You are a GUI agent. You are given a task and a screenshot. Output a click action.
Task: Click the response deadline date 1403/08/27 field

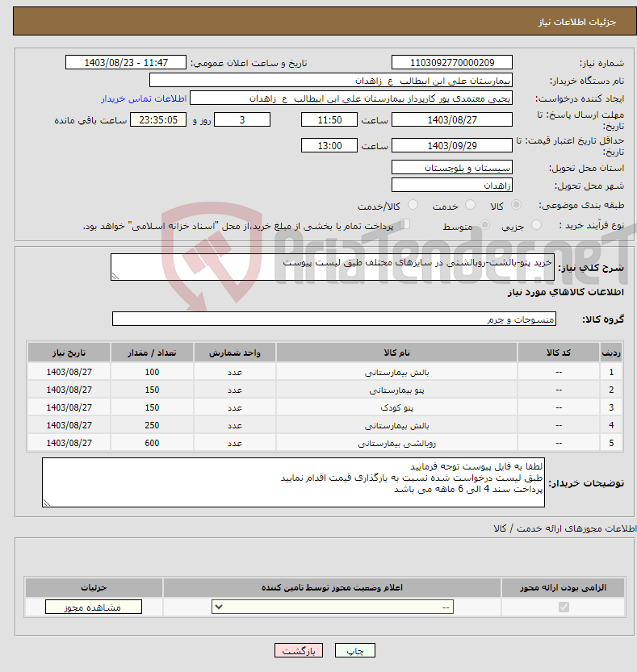point(452,119)
